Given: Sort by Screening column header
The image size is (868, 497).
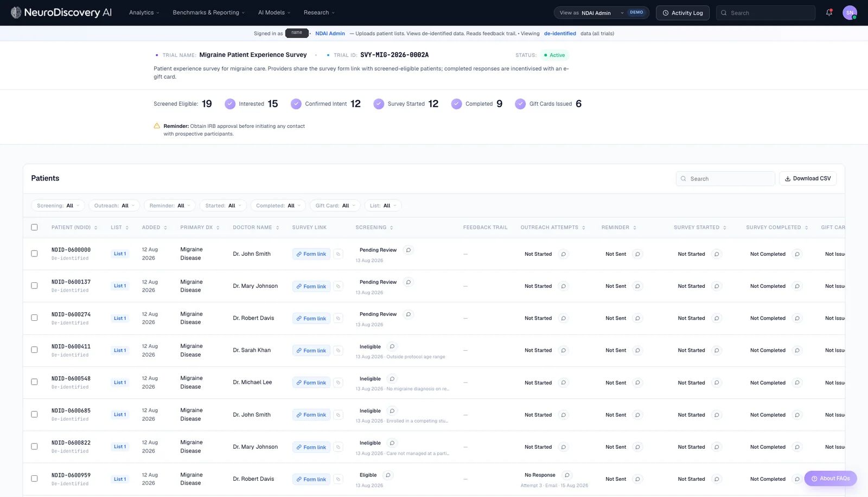Looking at the screenshot, I should tap(374, 228).
